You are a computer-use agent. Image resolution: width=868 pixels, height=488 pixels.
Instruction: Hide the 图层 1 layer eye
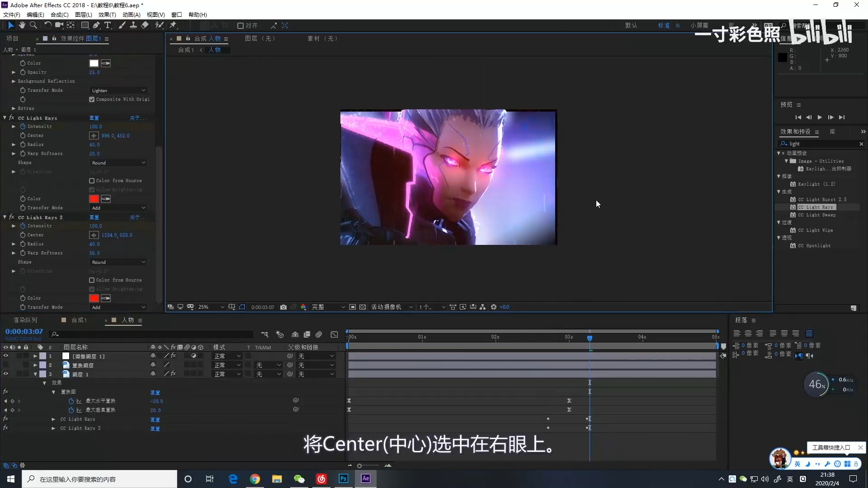click(5, 374)
